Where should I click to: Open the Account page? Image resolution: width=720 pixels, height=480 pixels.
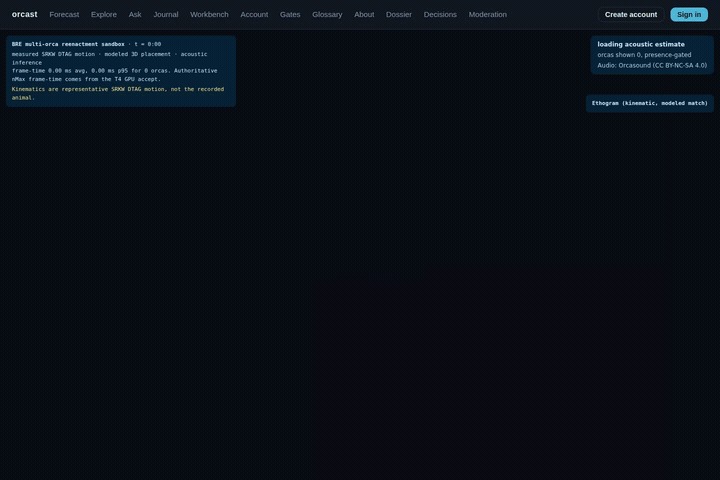(x=254, y=14)
